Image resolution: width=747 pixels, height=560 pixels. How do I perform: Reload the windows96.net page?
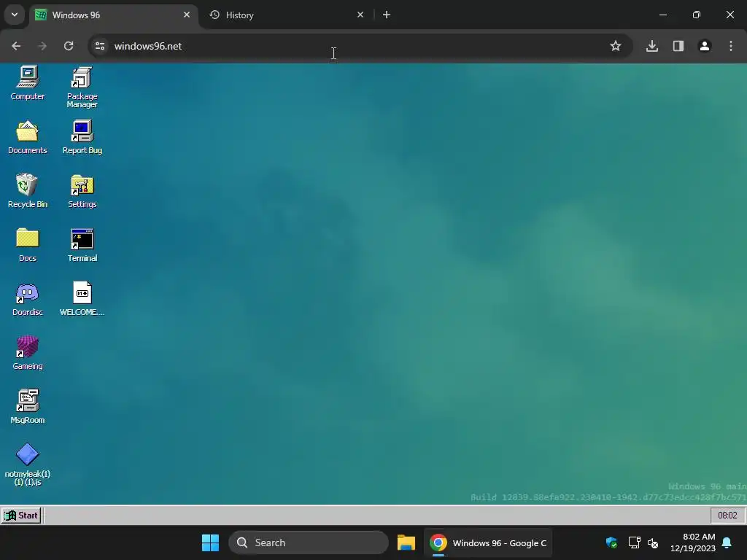coord(69,46)
